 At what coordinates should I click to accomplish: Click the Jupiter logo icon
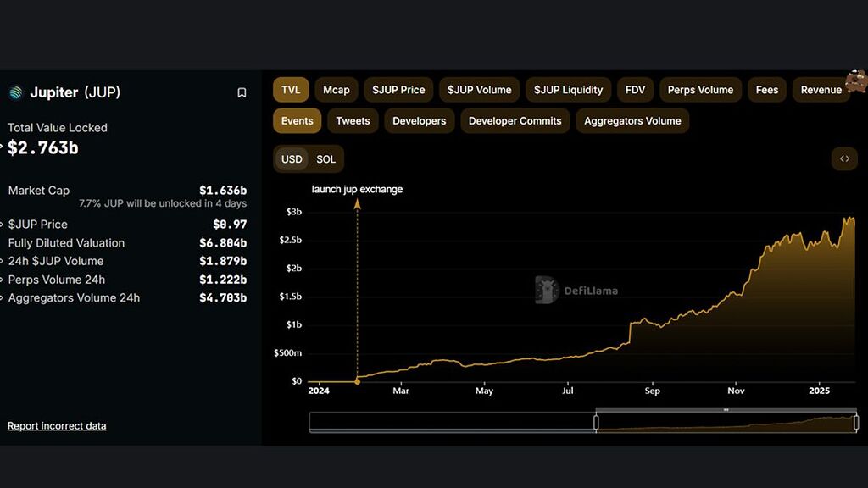[15, 92]
